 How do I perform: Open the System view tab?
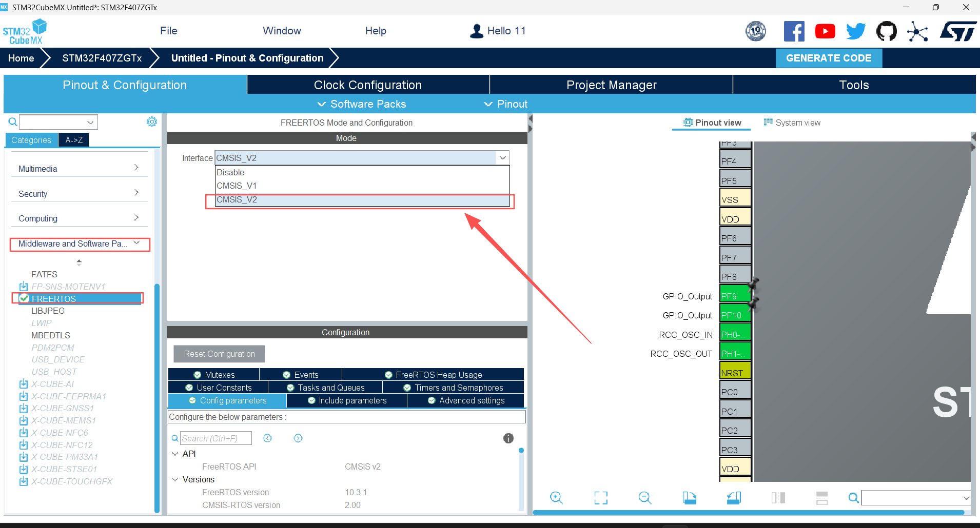(792, 123)
